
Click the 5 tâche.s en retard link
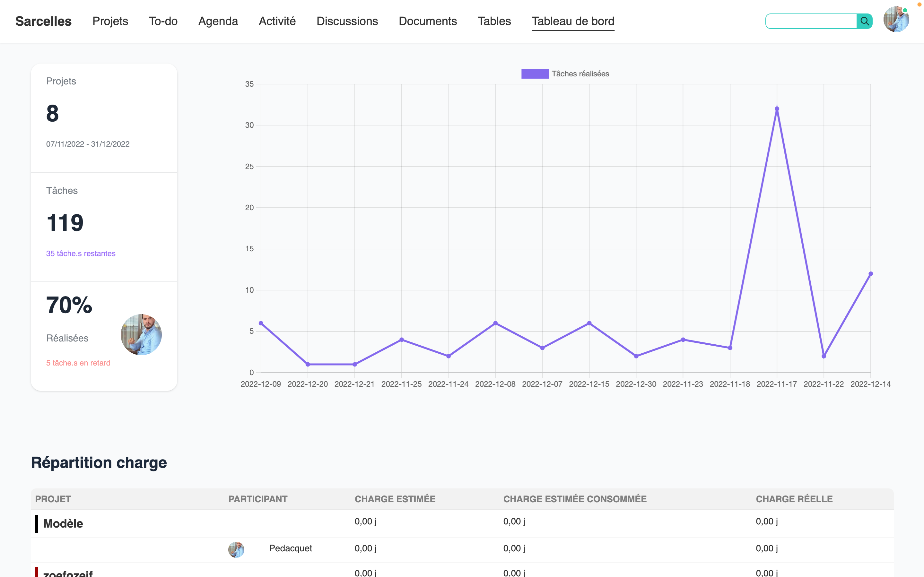(x=78, y=363)
